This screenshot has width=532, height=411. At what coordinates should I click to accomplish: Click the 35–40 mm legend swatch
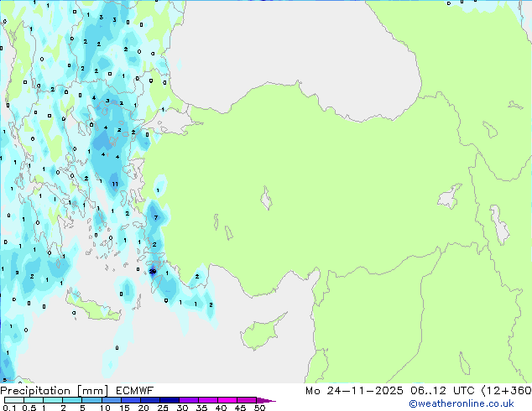pos(207,400)
